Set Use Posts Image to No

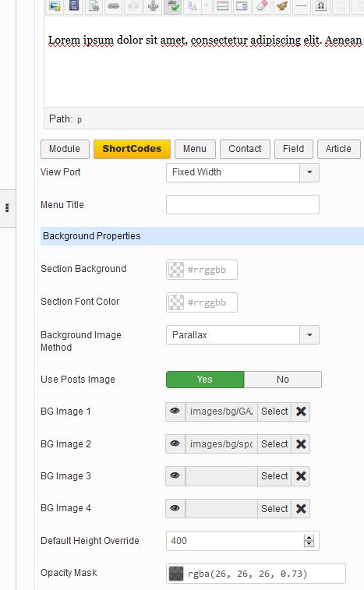283,380
